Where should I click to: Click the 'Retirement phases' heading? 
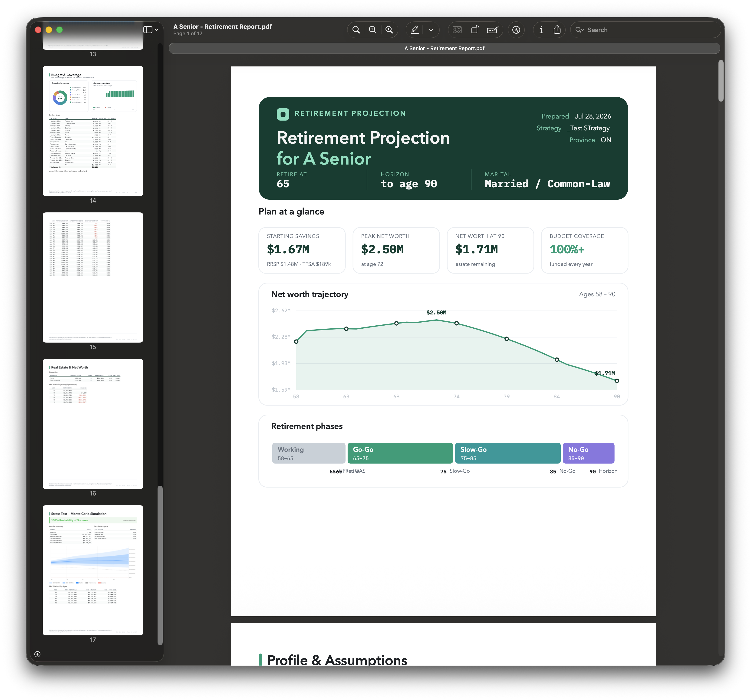[x=307, y=426]
